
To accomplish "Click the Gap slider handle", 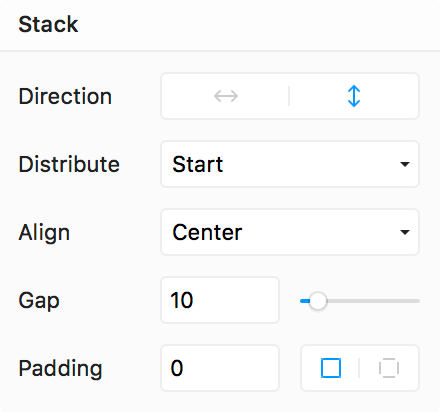I will pyautogui.click(x=318, y=301).
